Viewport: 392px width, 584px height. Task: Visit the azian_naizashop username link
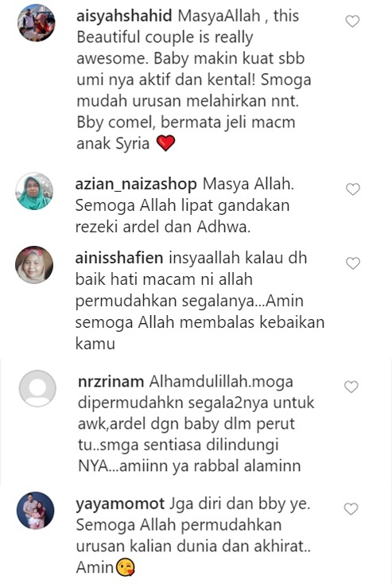tap(136, 185)
